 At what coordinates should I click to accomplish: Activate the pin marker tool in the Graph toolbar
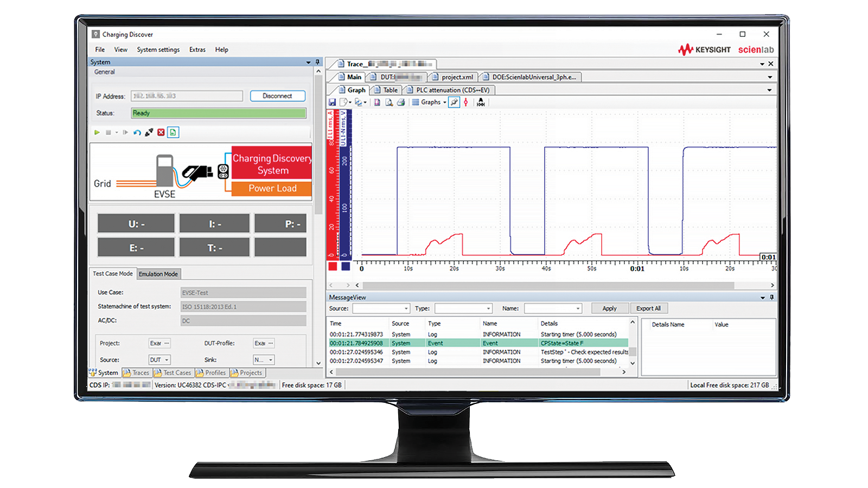(455, 102)
